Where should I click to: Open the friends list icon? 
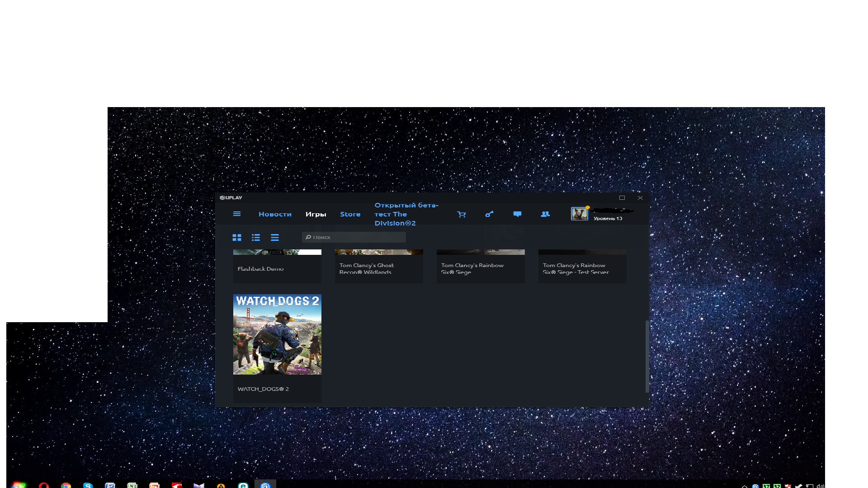[545, 214]
